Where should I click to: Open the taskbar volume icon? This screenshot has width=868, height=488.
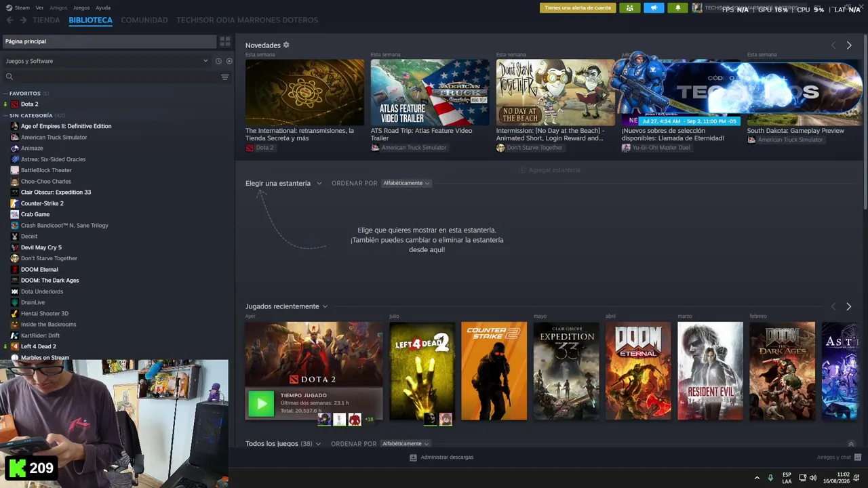(813, 478)
